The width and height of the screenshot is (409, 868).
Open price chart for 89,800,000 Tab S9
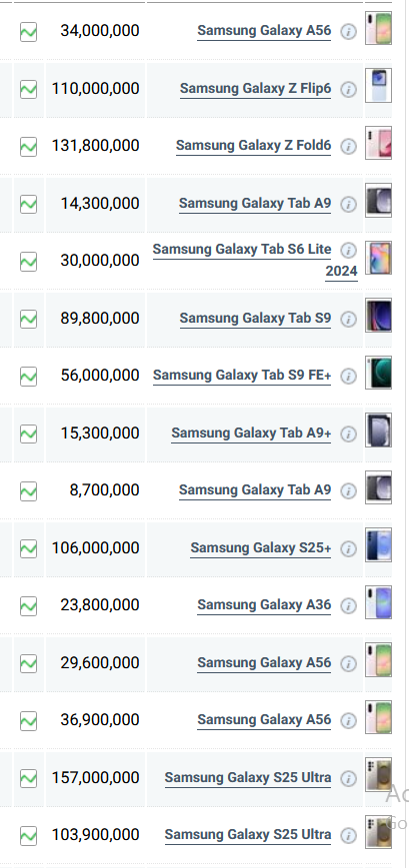click(28, 319)
